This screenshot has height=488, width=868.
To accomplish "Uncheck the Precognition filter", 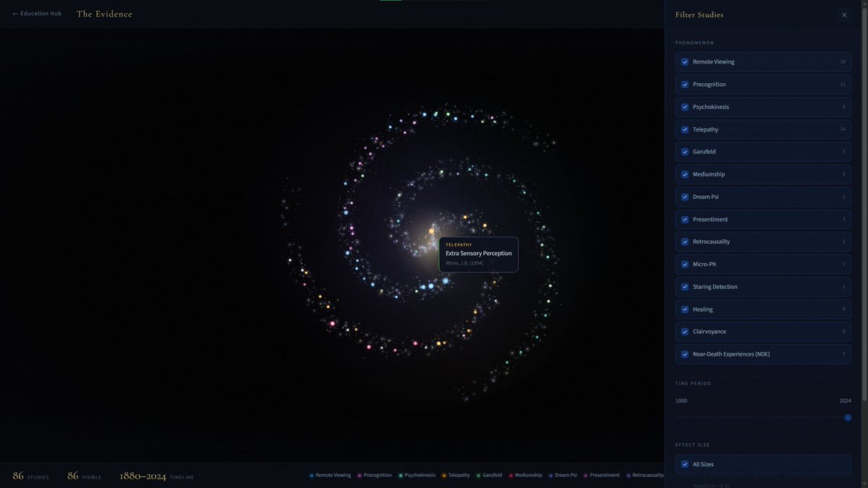I will 685,85.
